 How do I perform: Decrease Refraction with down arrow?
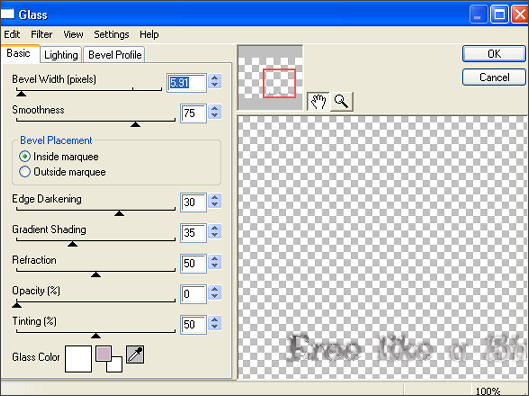pos(215,265)
